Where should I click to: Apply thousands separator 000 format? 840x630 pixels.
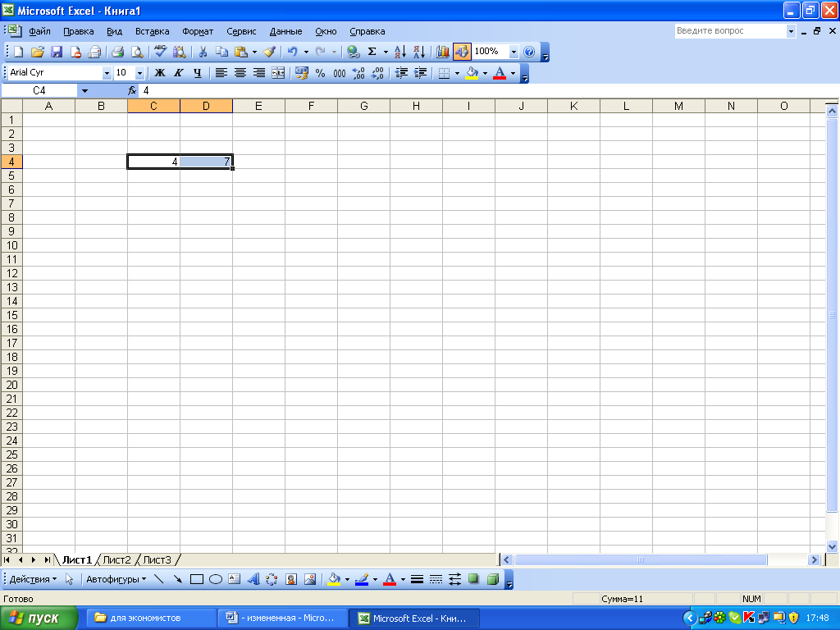340,73
